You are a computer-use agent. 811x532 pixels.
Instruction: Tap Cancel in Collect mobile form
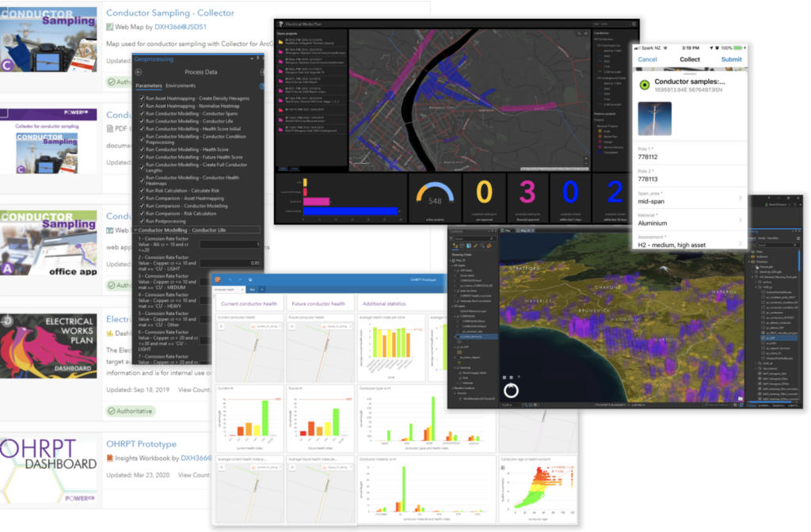647,59
